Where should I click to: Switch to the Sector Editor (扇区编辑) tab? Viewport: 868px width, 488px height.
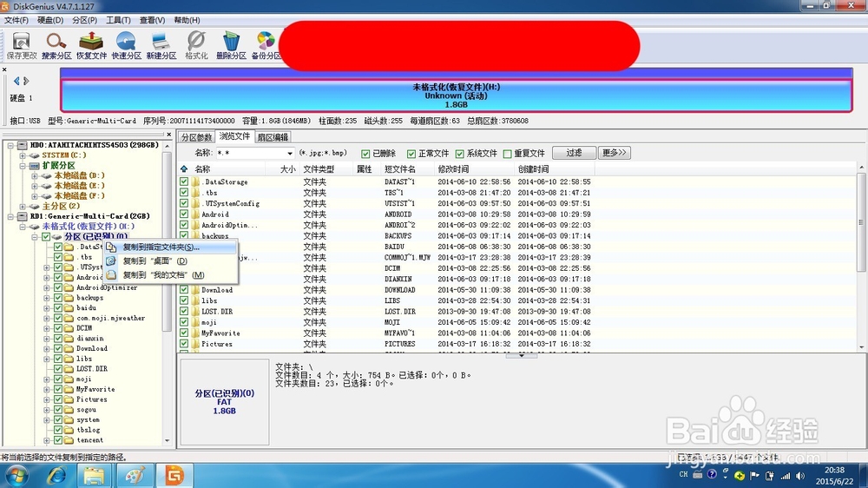tap(273, 137)
